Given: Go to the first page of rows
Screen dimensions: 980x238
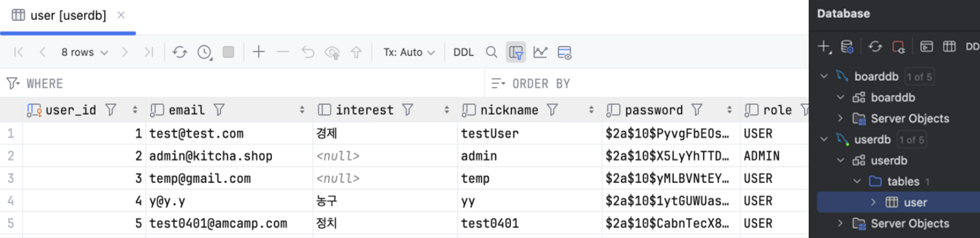Looking at the screenshot, I should pyautogui.click(x=18, y=52).
